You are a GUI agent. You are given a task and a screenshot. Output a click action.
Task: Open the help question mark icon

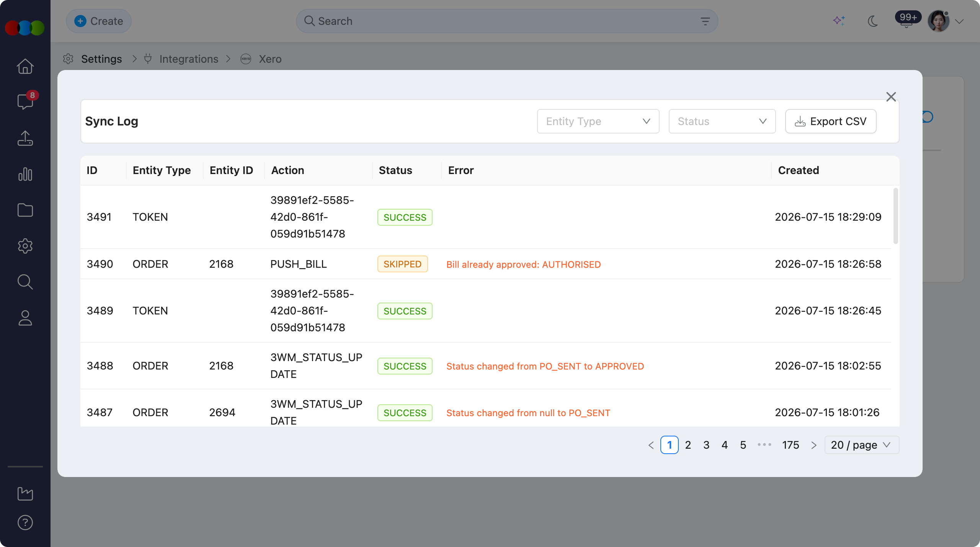pyautogui.click(x=25, y=523)
